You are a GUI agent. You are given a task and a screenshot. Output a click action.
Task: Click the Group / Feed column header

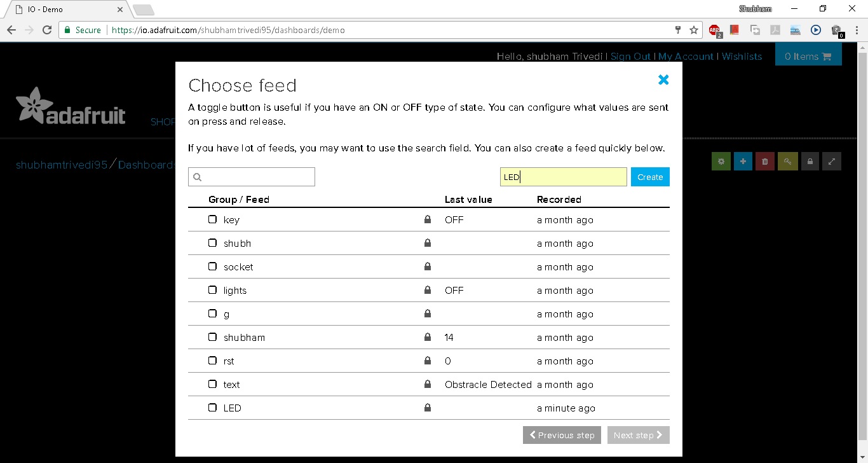pyautogui.click(x=239, y=200)
